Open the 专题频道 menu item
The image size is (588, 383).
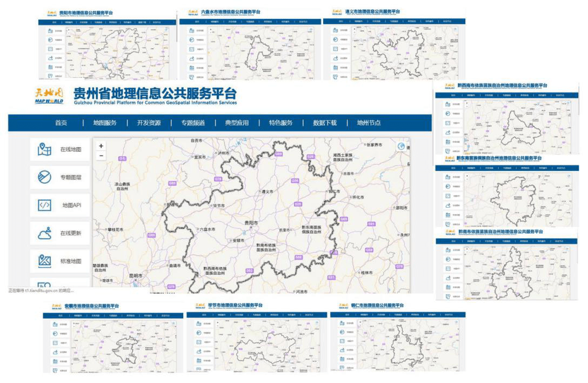point(193,123)
